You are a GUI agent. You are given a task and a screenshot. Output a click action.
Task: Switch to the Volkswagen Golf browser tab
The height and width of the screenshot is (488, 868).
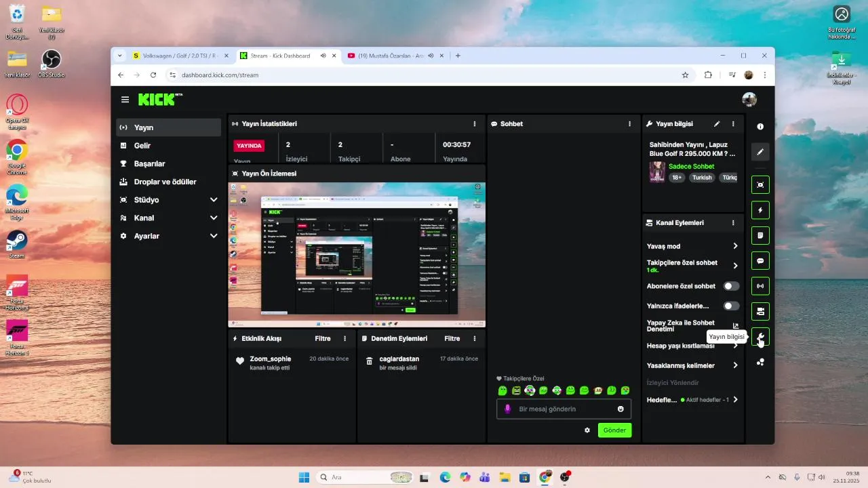[x=180, y=56]
